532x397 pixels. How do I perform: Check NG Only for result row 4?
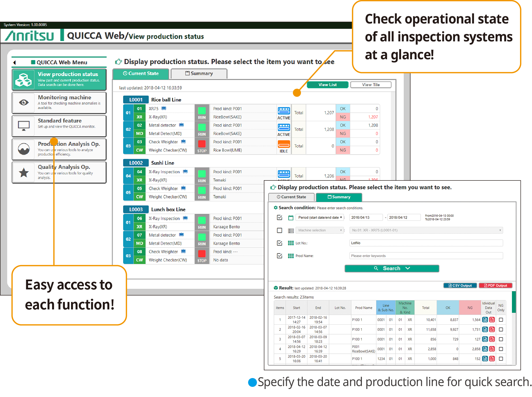click(x=501, y=349)
